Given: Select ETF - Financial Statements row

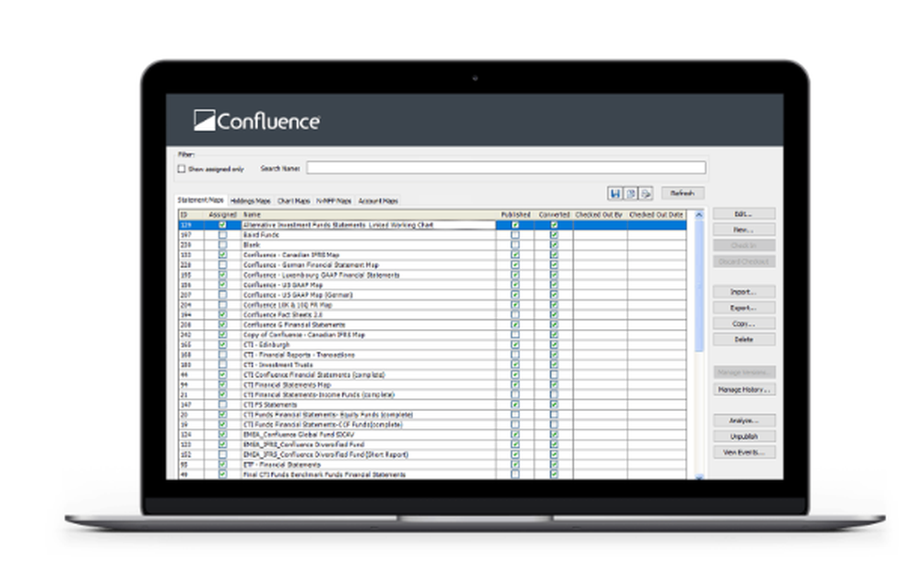Looking at the screenshot, I should pyautogui.click(x=432, y=465).
